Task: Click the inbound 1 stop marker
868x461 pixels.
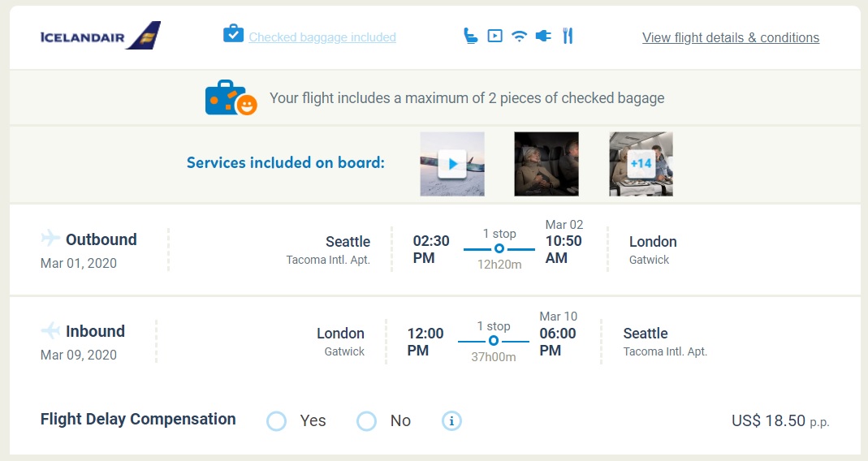Action: (x=494, y=341)
